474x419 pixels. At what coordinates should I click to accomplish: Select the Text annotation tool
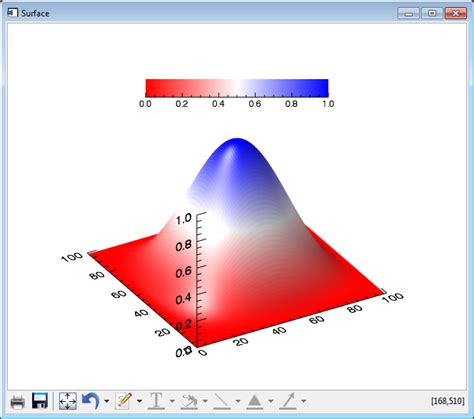click(156, 401)
